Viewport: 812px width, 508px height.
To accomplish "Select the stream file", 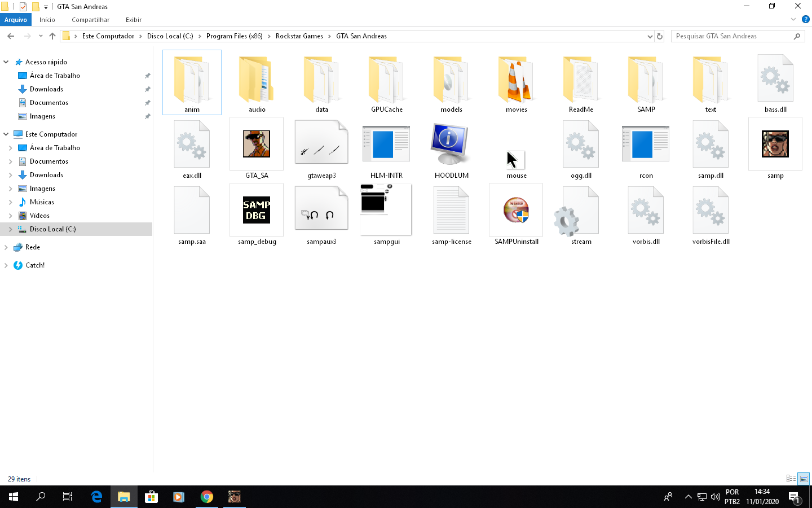I will (x=581, y=214).
